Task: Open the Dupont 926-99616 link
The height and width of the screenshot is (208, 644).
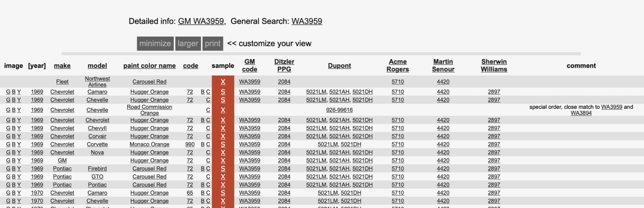Action: (339, 110)
